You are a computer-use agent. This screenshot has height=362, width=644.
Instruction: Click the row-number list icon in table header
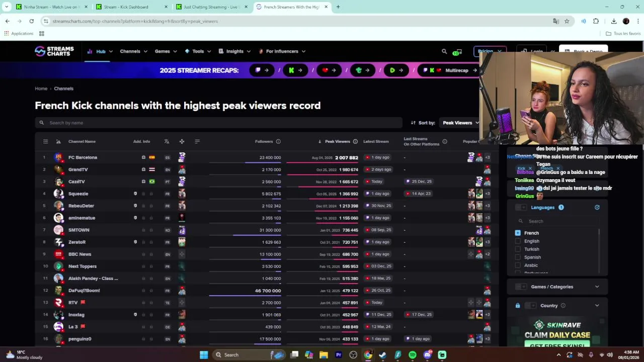coord(45,141)
